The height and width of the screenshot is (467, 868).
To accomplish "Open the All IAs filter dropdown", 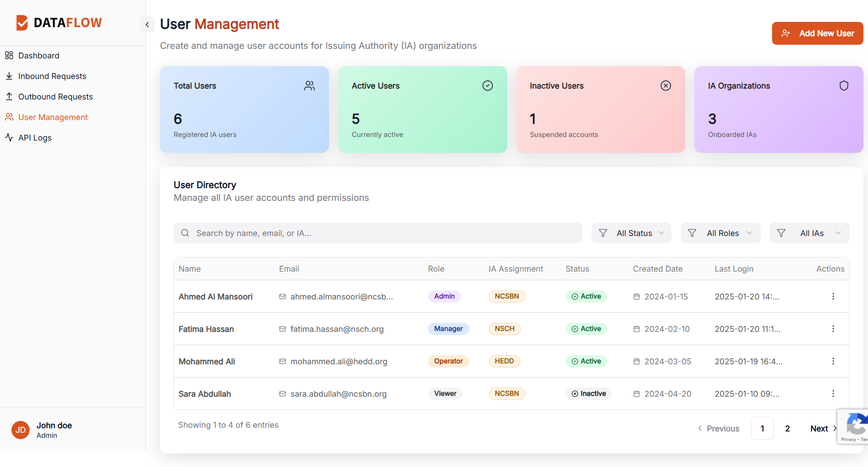I will (x=810, y=233).
